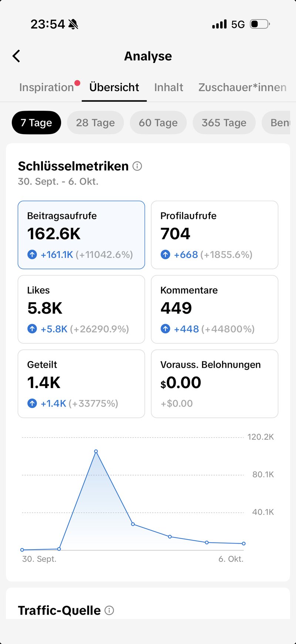Select the 60 Tage range chip
296x644 pixels.
coord(158,123)
